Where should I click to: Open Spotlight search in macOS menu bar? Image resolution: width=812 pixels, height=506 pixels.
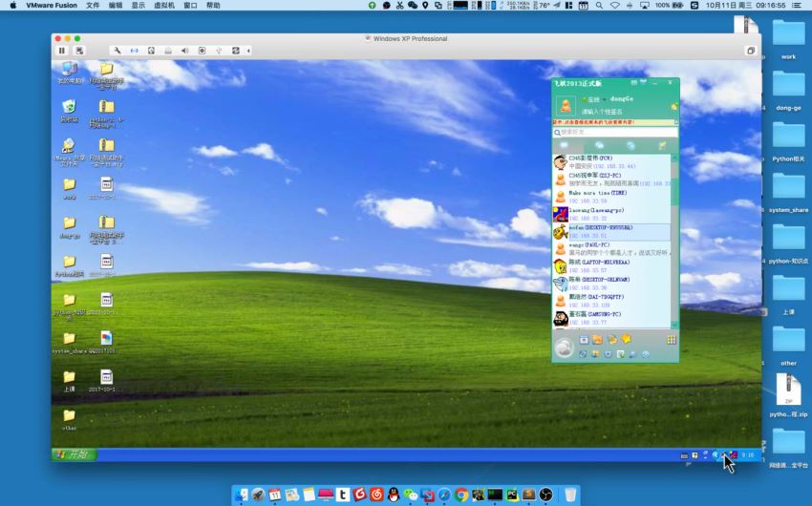[x=599, y=5]
